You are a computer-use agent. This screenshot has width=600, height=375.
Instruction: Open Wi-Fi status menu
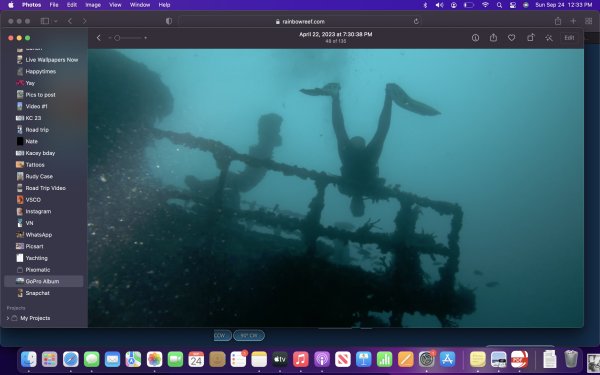tap(485, 5)
